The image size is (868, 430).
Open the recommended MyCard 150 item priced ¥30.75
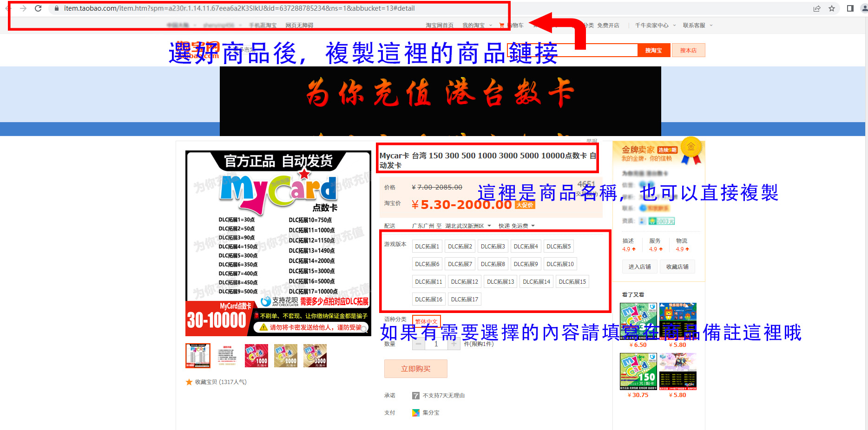(x=638, y=371)
